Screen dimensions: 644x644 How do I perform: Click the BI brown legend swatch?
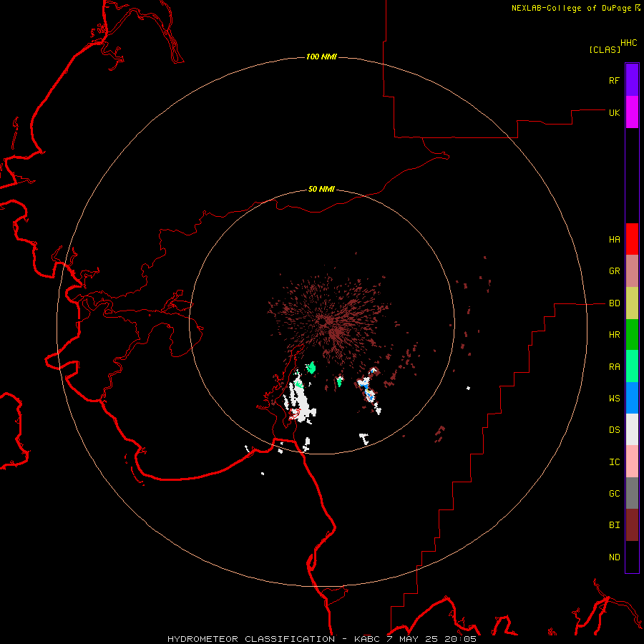point(632,525)
